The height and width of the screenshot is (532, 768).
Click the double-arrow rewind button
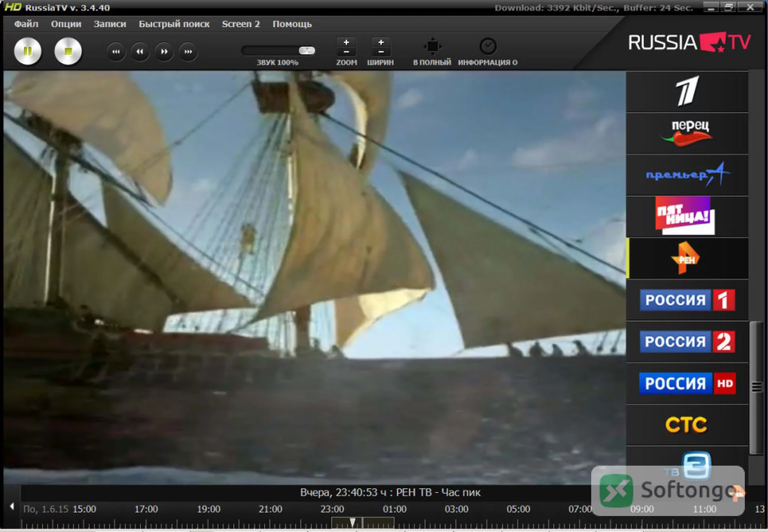140,52
